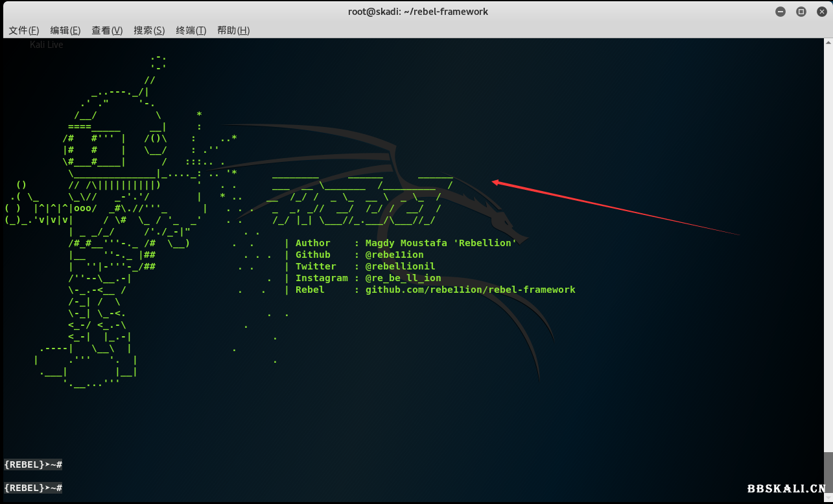Image resolution: width=833 pixels, height=504 pixels.
Task: Open the 帮助(H) menu
Action: coord(233,30)
